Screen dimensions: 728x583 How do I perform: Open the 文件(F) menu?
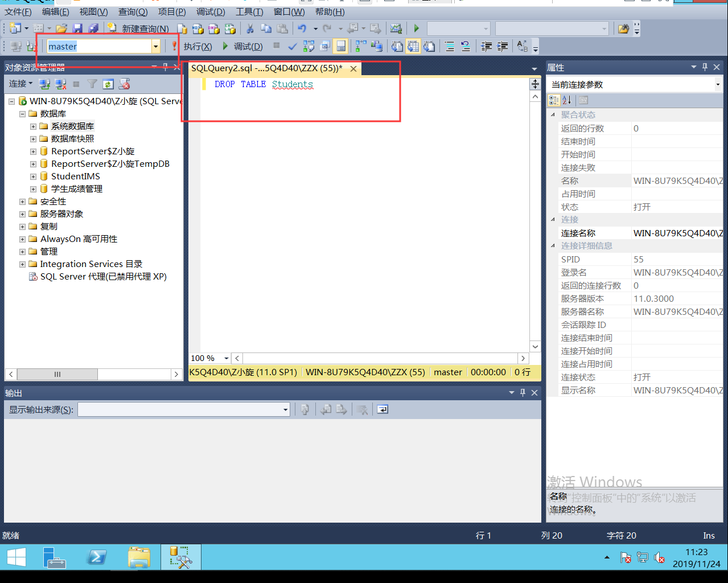(x=18, y=12)
